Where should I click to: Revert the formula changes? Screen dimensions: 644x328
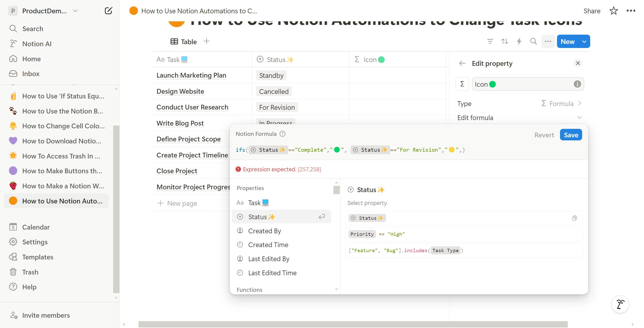544,135
